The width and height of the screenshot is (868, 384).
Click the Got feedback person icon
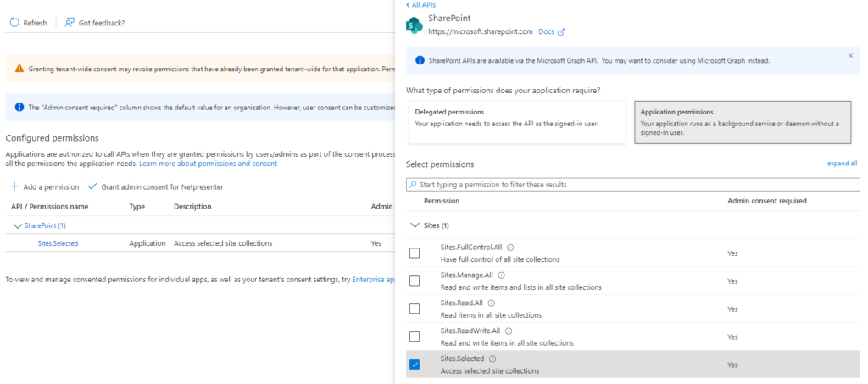coord(70,23)
